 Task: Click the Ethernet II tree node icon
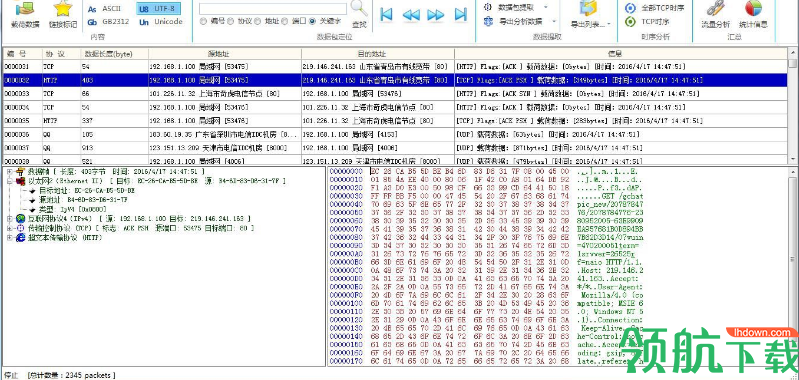(x=20, y=181)
